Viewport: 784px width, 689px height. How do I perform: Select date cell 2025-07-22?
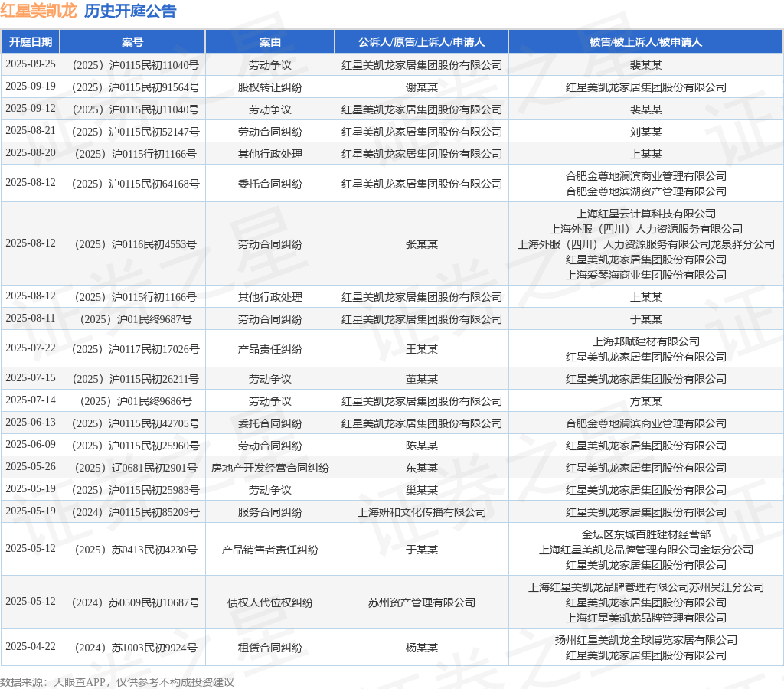pos(31,348)
